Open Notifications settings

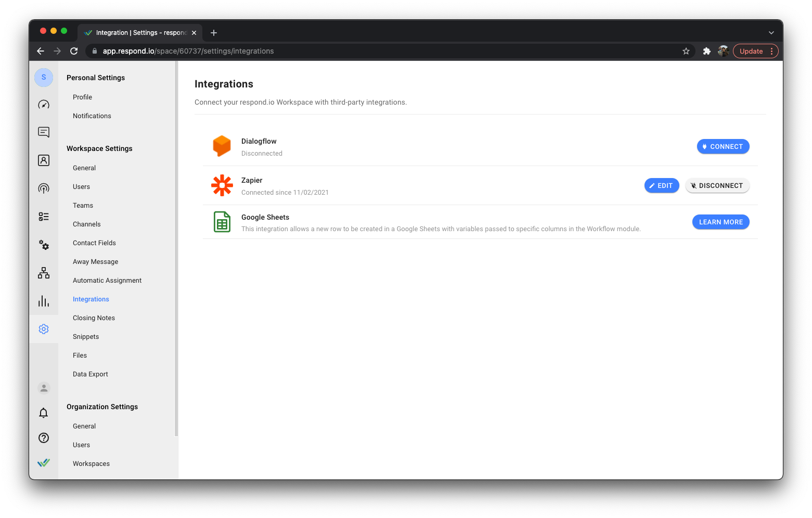coord(92,116)
